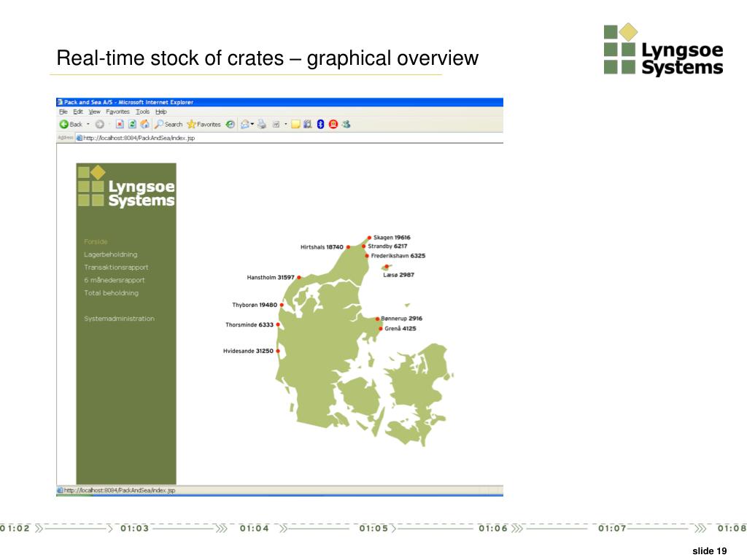Click the status bar URL text
Screen dimensions: 747x560
(120, 491)
